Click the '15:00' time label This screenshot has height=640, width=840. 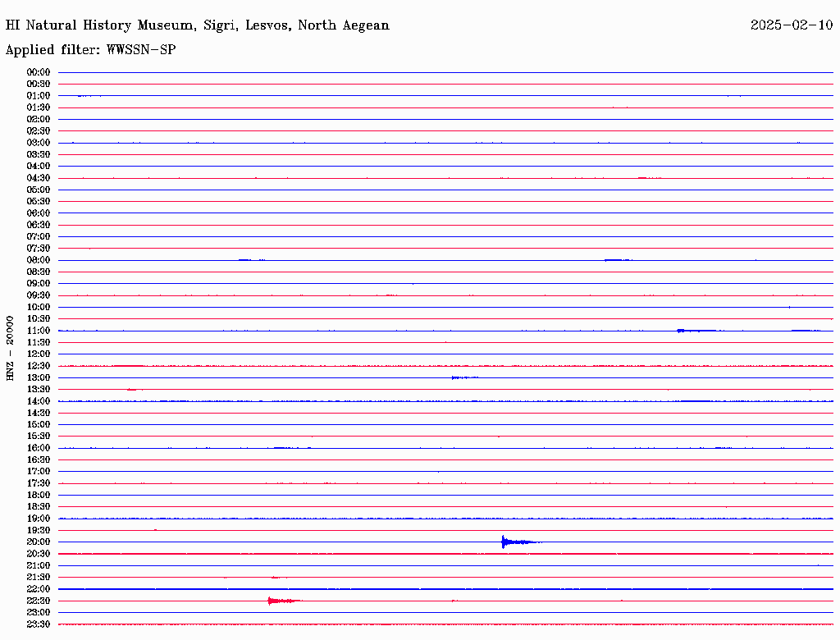click(x=39, y=424)
